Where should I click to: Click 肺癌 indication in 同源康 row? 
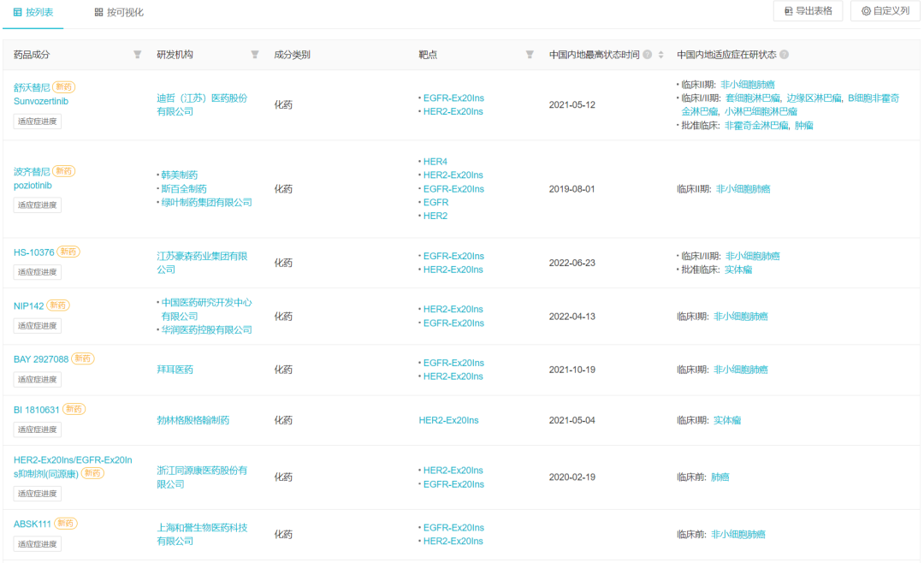tap(720, 477)
